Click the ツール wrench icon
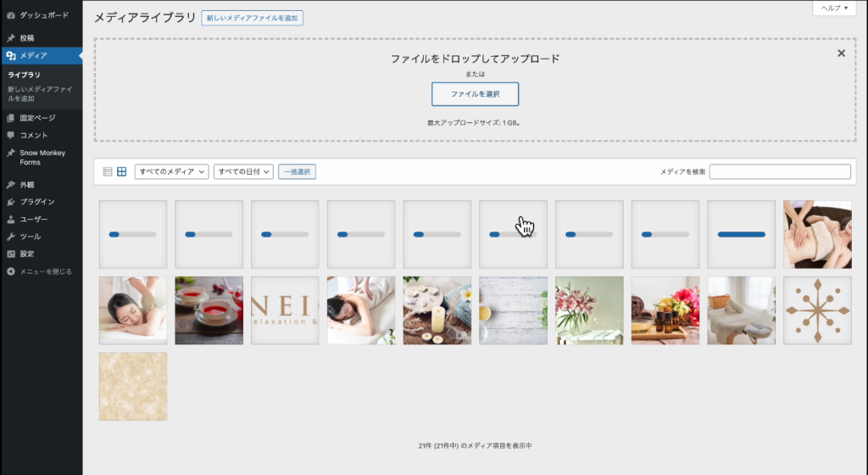868x475 pixels. point(10,237)
